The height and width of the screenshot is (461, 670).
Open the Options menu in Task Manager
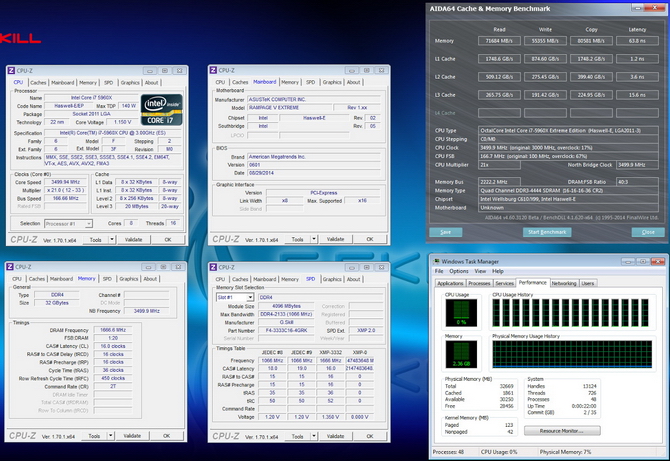pos(458,271)
